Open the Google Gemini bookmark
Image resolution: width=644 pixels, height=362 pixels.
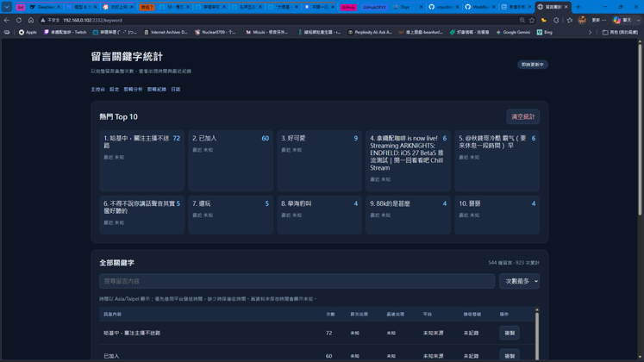coord(513,32)
